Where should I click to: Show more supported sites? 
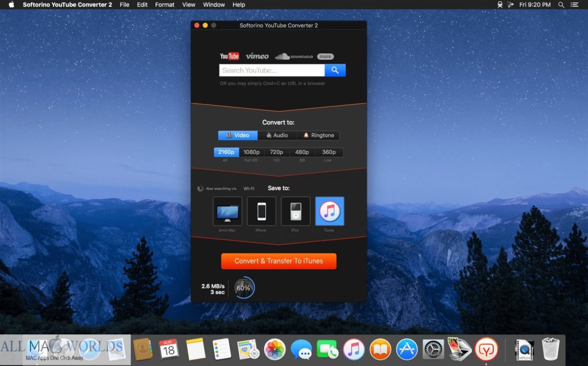tap(325, 57)
